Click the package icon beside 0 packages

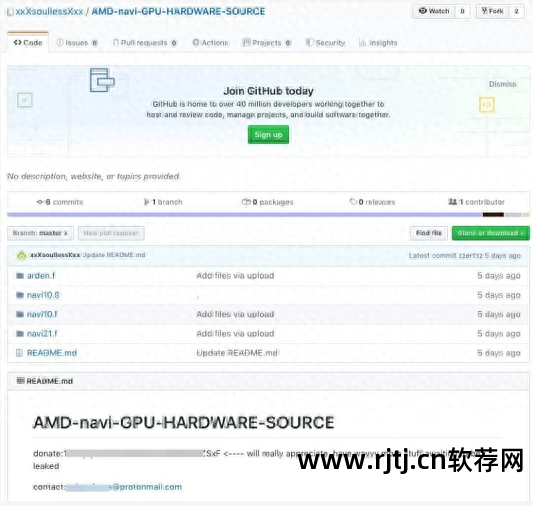point(246,202)
